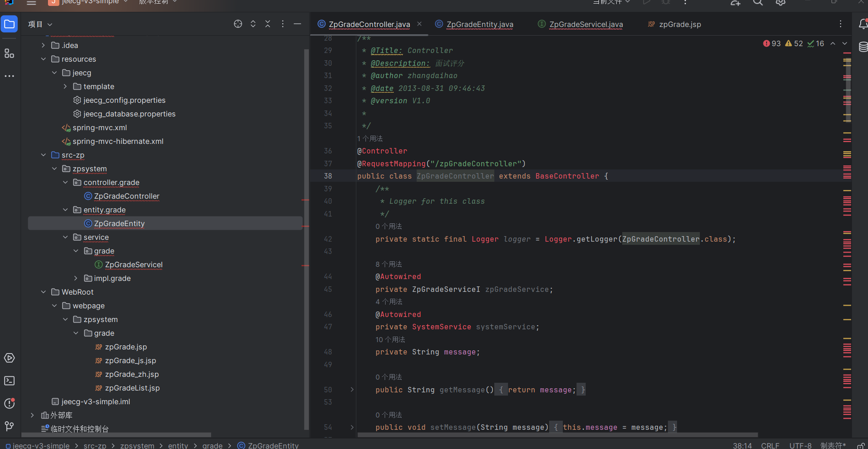Click the errors count 93 indicator
868x449 pixels.
772,44
